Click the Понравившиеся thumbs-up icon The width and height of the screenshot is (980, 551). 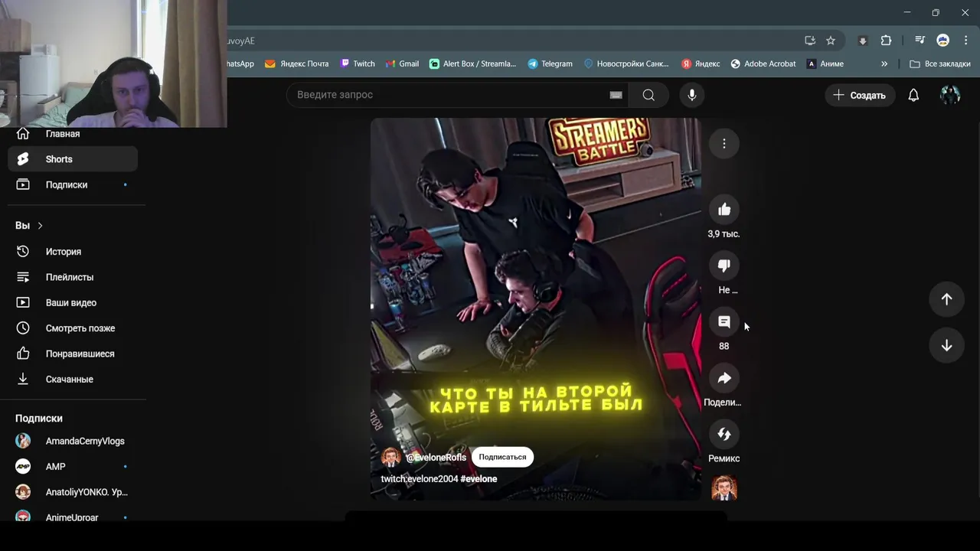click(x=23, y=354)
